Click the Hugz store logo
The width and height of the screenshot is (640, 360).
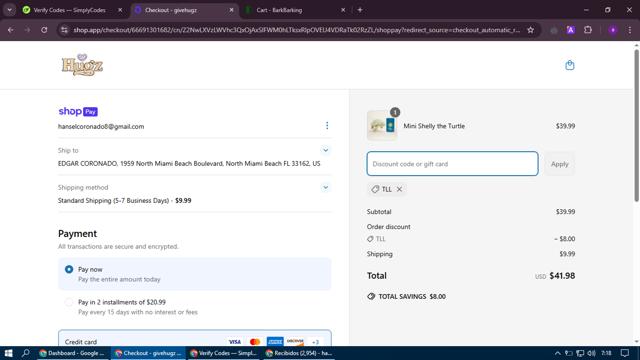(82, 65)
